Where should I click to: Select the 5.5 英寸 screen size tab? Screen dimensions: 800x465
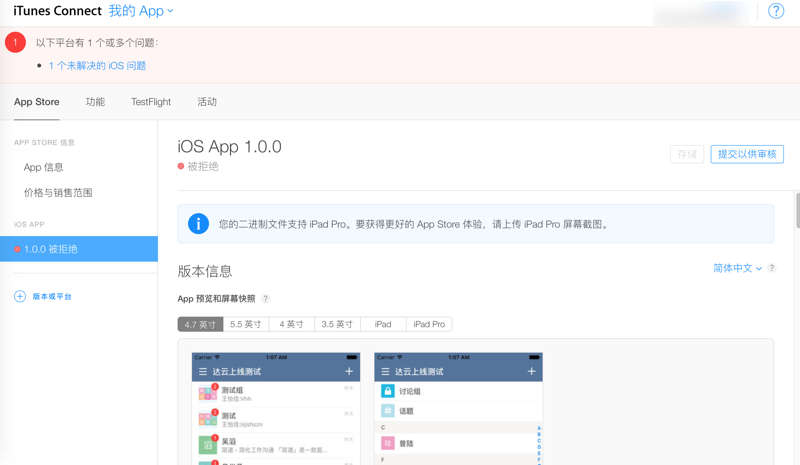pos(245,324)
